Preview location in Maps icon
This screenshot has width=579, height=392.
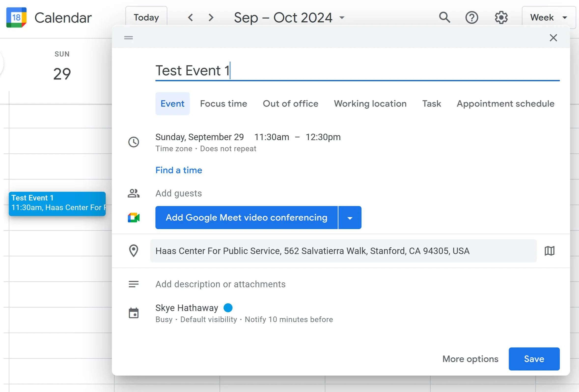[x=549, y=251]
